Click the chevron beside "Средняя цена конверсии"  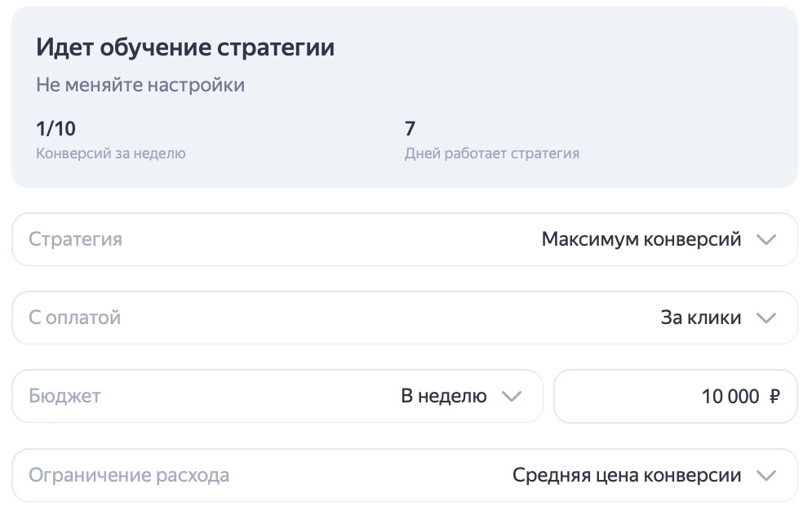pos(765,474)
